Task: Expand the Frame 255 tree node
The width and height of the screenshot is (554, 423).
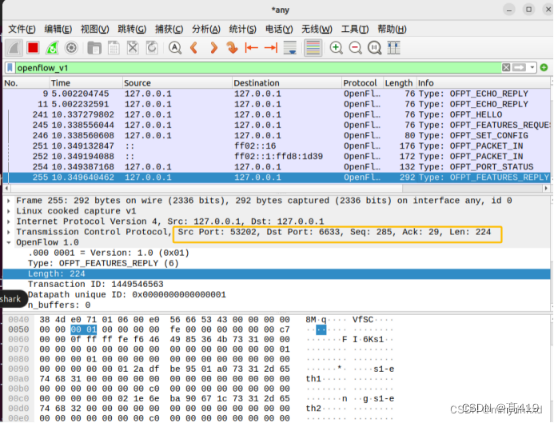Action: coord(8,200)
